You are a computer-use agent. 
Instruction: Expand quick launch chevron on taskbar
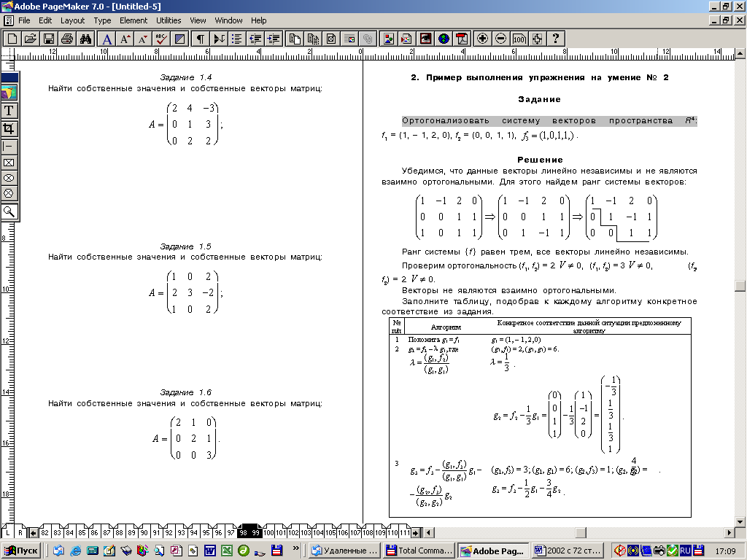(x=295, y=548)
